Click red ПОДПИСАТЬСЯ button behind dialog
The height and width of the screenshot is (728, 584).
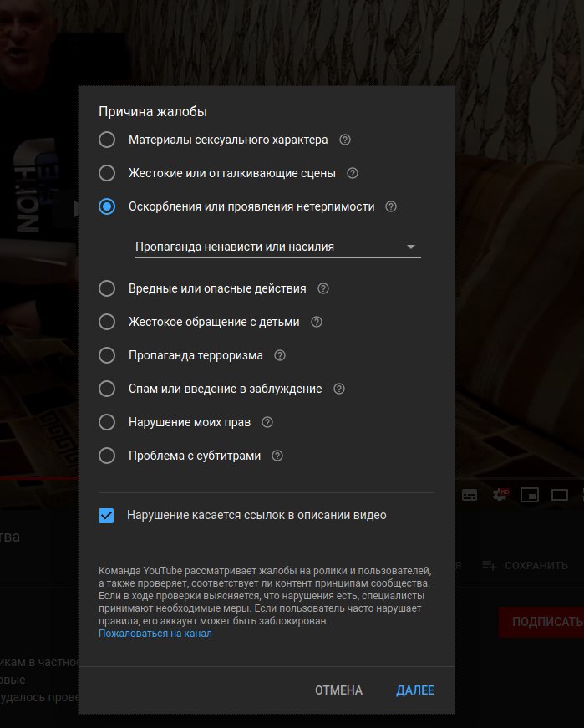click(x=541, y=622)
